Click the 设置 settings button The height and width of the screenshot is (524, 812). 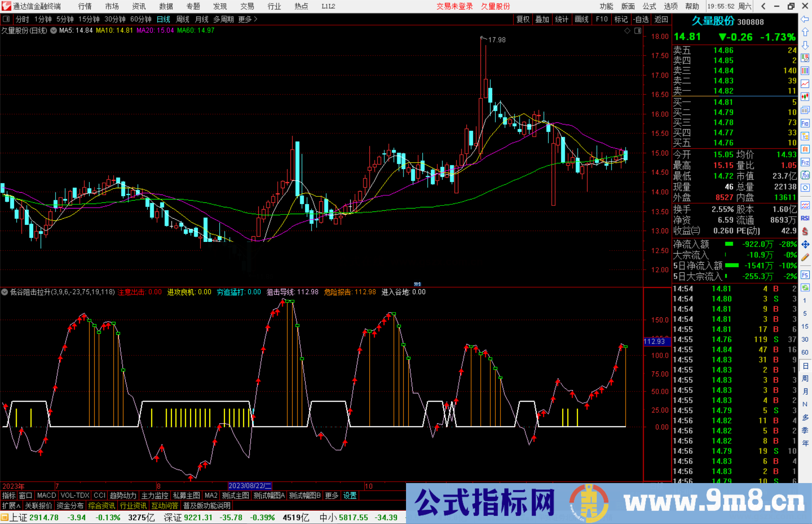coord(349,495)
